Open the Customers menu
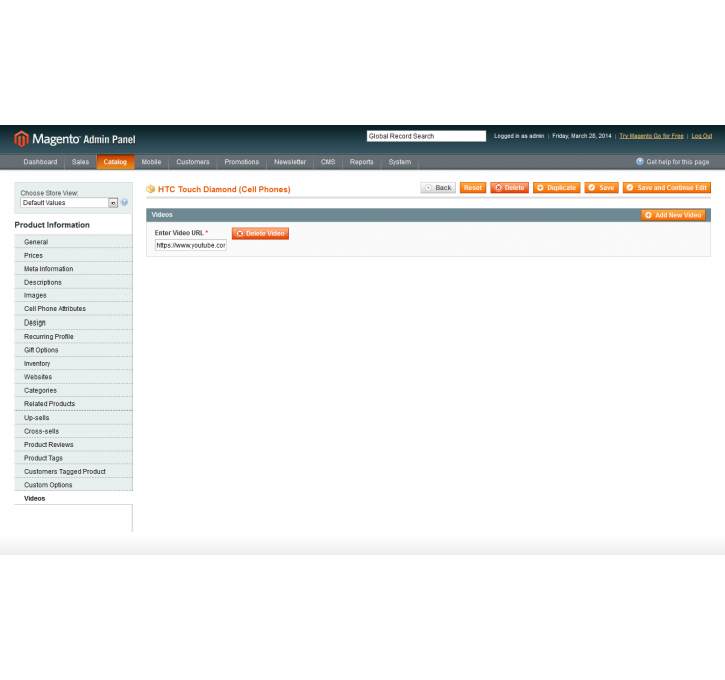 (193, 162)
